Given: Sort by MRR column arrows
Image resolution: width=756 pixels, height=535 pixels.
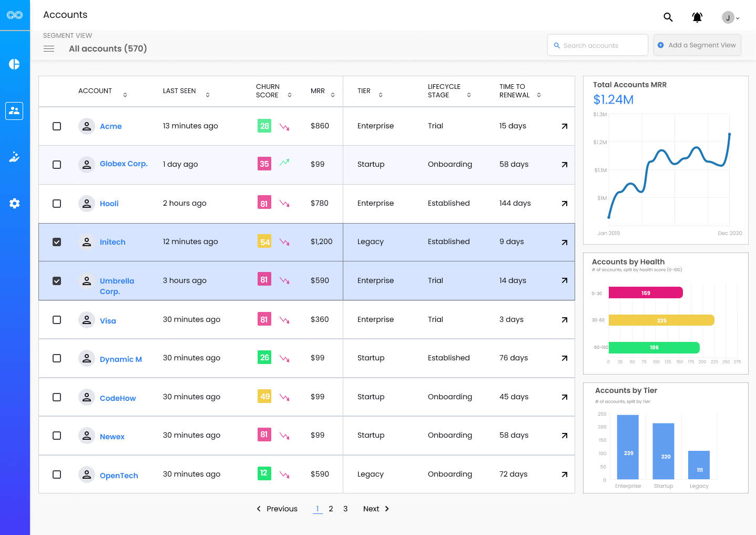Looking at the screenshot, I should [x=333, y=95].
